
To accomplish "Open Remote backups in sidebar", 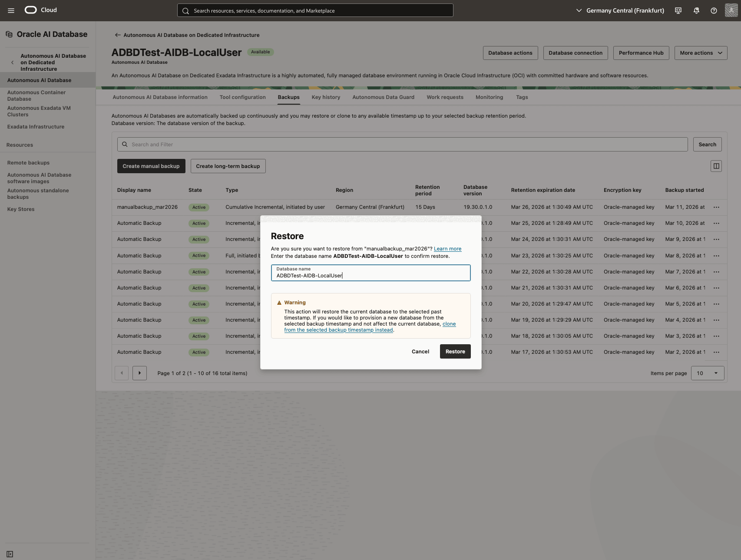I will (28, 163).
